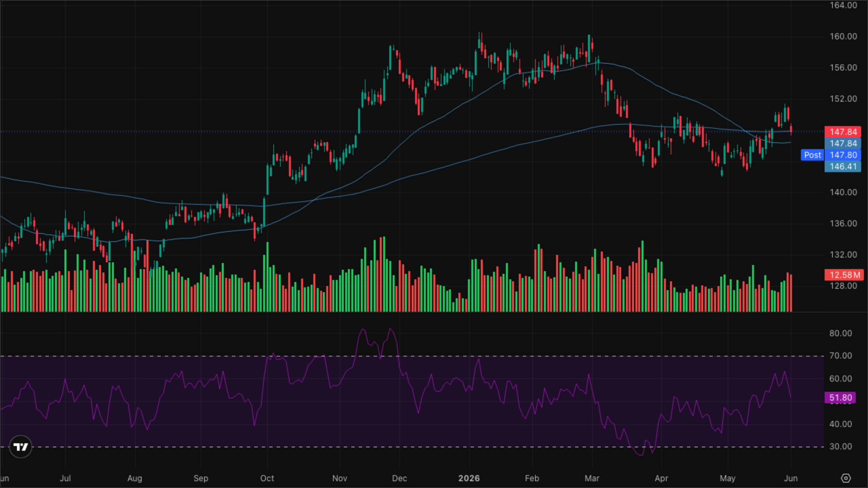Image resolution: width=868 pixels, height=488 pixels.
Task: Click the Jun date label at right
Action: [x=791, y=479]
